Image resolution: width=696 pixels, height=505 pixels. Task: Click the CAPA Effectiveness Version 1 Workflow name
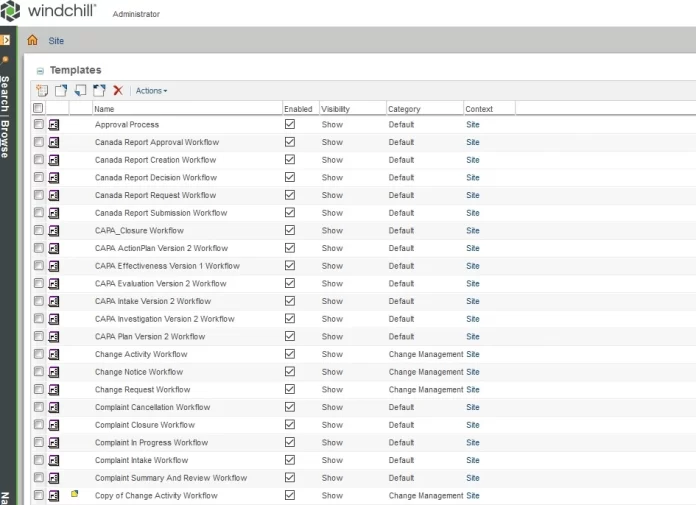point(167,266)
